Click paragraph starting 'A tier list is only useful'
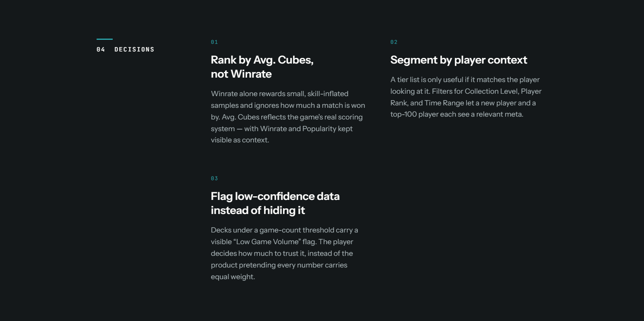Screen dimensions: 644x321 [466, 97]
